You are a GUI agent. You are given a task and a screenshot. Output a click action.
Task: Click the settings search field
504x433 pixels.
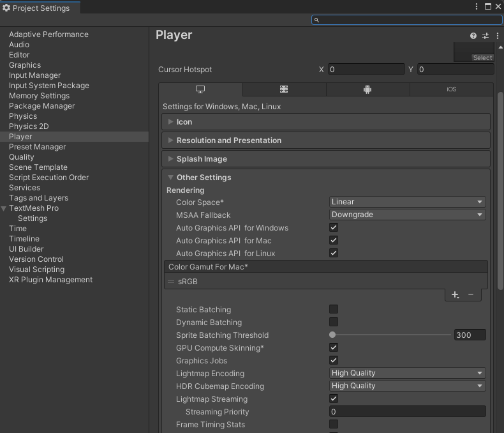coord(407,20)
